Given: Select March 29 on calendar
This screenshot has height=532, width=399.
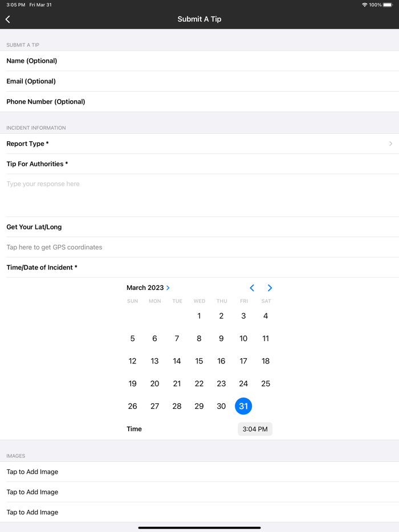Looking at the screenshot, I should click(x=199, y=406).
